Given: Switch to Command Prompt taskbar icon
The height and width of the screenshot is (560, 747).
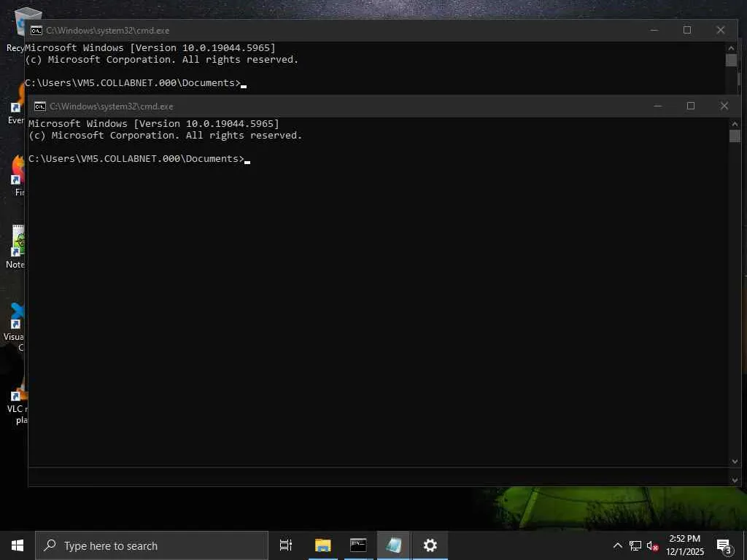Looking at the screenshot, I should [358, 545].
